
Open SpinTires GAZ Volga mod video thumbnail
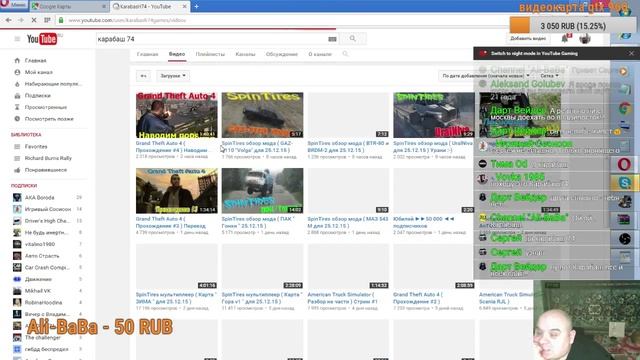click(262, 115)
